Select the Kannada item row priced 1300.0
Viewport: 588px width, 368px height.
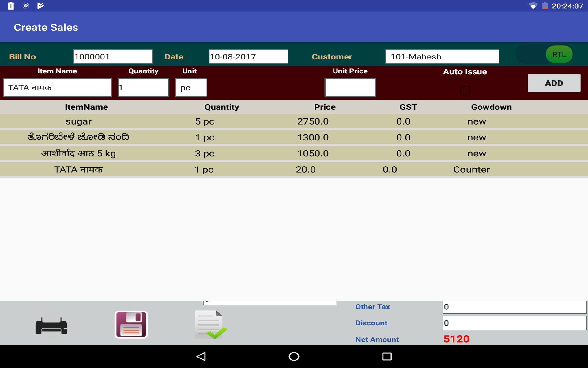[x=294, y=137]
